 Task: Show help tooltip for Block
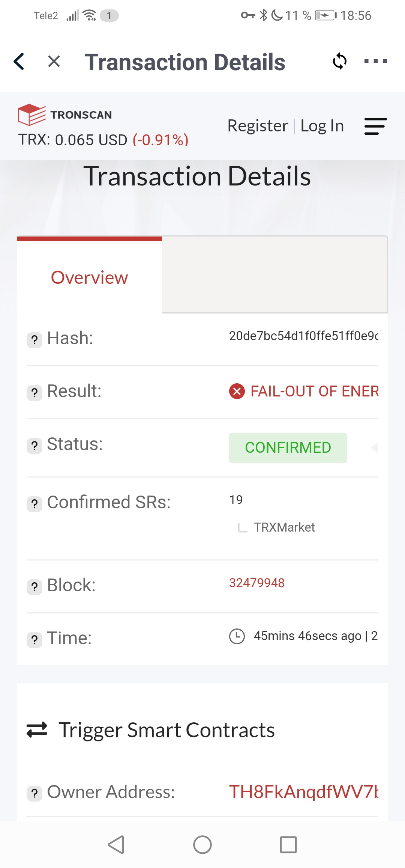tap(34, 587)
